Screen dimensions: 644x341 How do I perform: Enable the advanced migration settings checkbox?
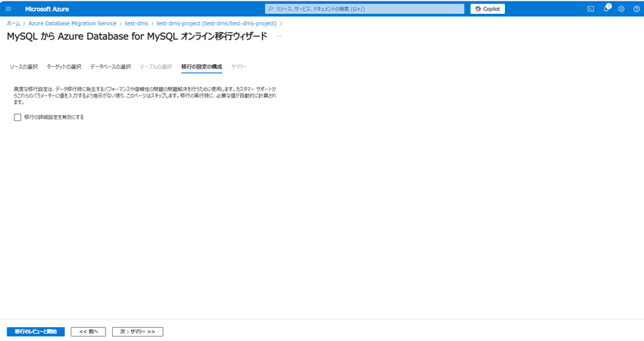click(17, 117)
